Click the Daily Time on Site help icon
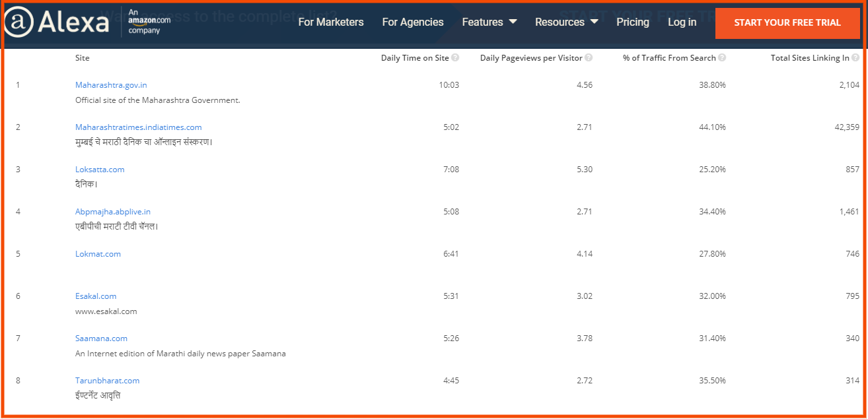The image size is (868, 419). click(x=455, y=58)
